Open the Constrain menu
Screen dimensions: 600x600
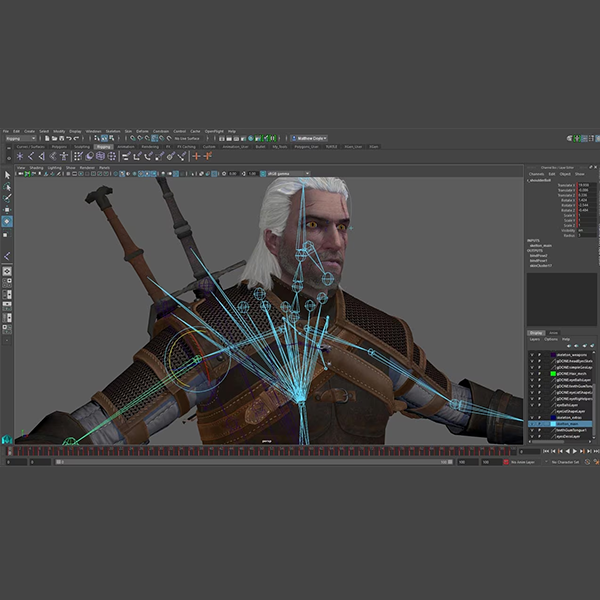click(x=161, y=131)
